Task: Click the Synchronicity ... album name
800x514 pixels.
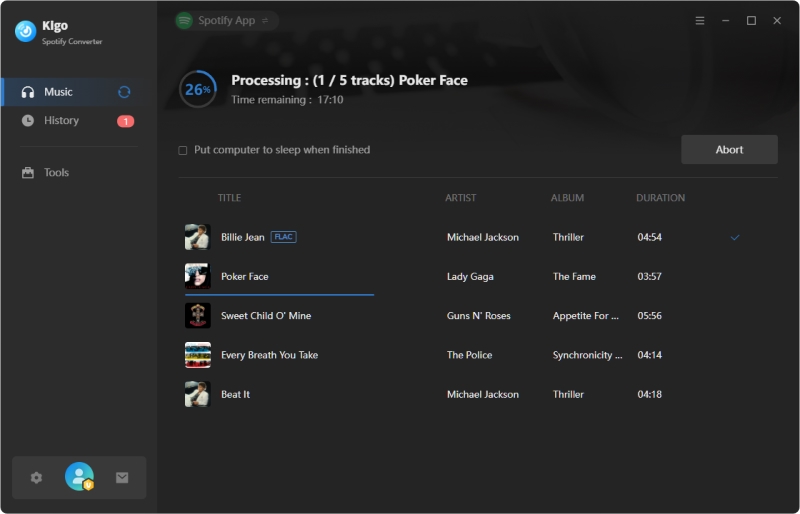Action: 587,355
